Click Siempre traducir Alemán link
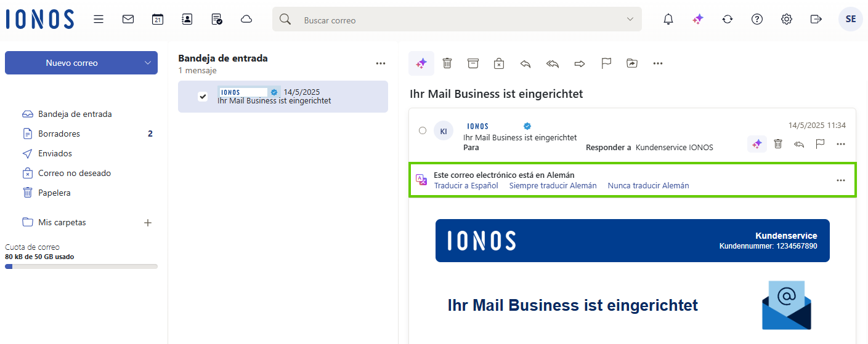Screen dimensions: 868x344 coord(553,185)
